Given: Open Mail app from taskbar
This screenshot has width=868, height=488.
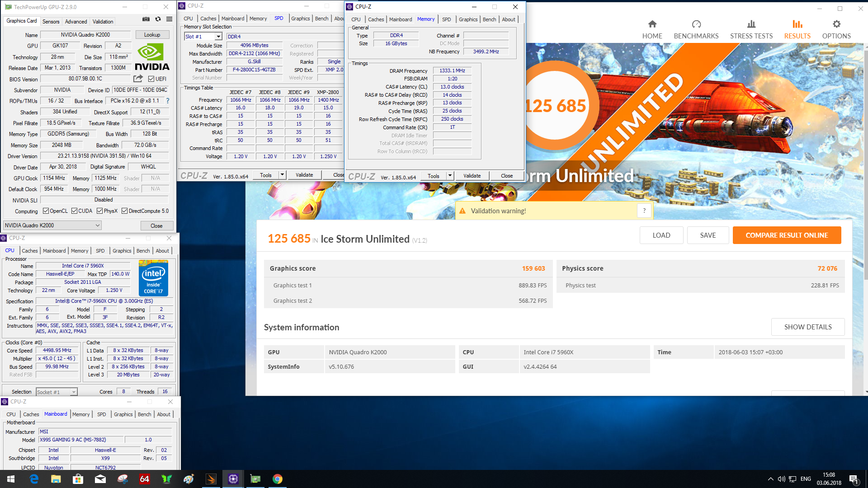Looking at the screenshot, I should pyautogui.click(x=100, y=479).
